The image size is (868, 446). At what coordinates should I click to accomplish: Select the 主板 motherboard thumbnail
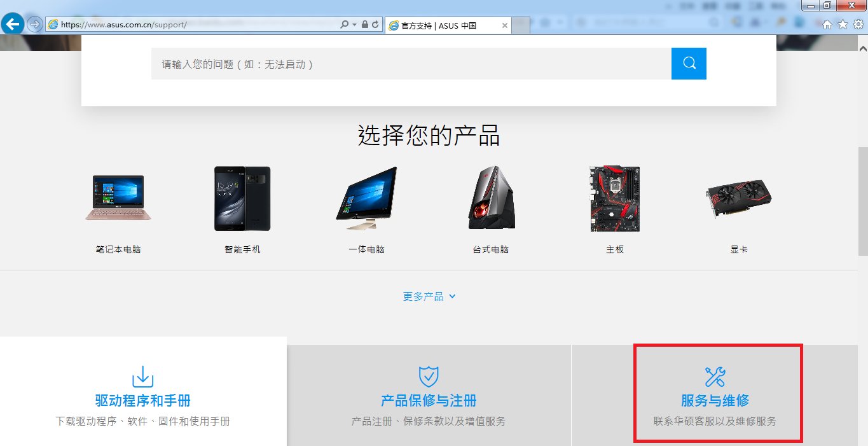614,197
